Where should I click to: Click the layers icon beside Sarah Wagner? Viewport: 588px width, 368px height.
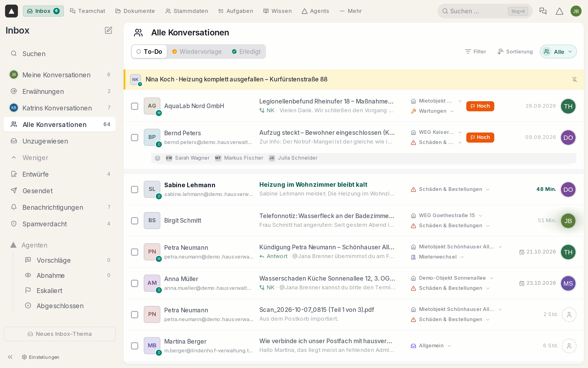point(157,158)
